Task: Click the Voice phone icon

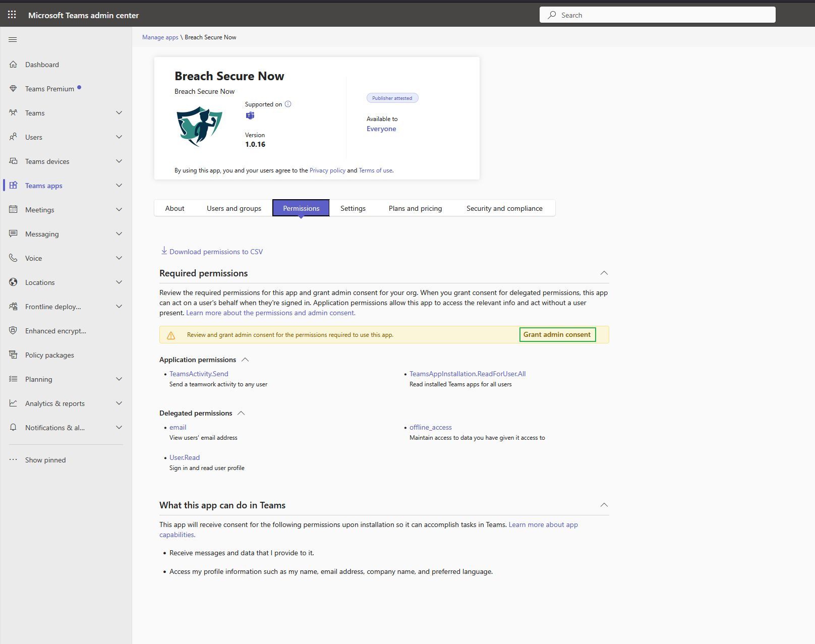Action: pyautogui.click(x=13, y=258)
